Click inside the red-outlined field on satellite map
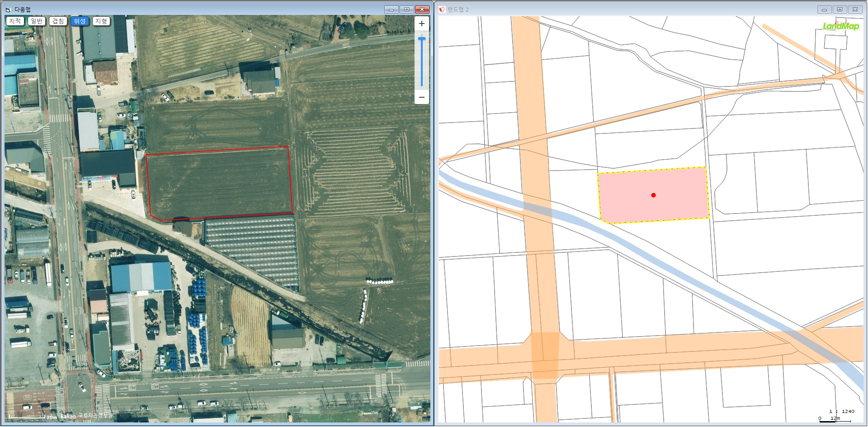Image resolution: width=868 pixels, height=427 pixels. 219,183
